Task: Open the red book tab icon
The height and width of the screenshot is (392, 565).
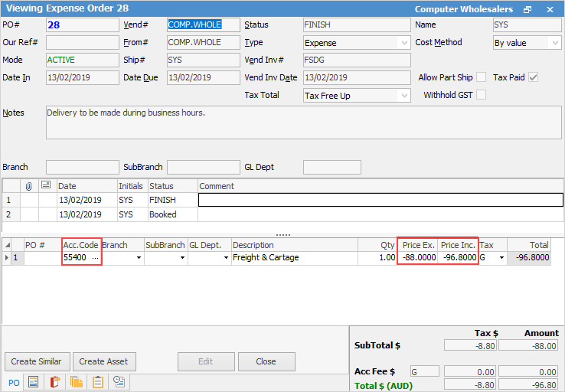Action: pyautogui.click(x=55, y=382)
